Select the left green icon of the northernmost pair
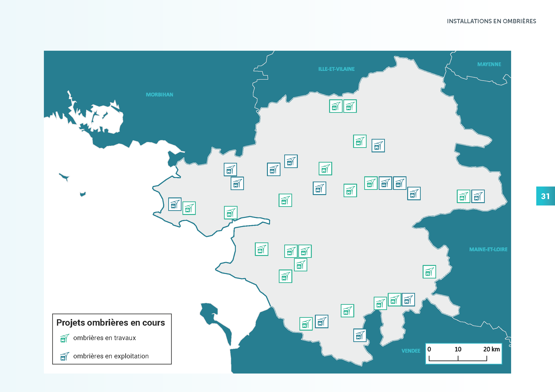The height and width of the screenshot is (392, 555). coord(336,106)
